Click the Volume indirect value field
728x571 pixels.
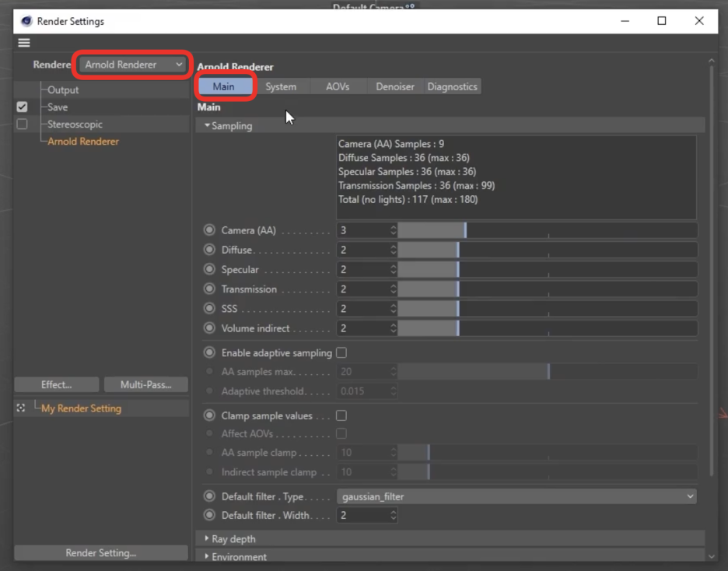(362, 328)
